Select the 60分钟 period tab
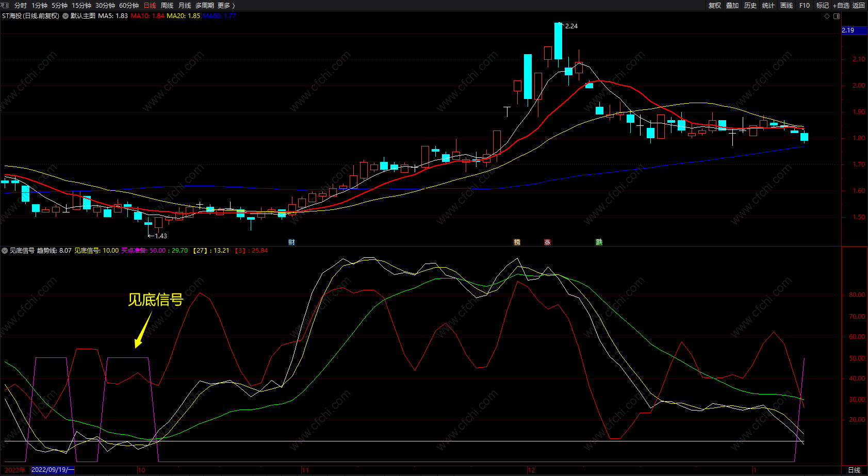 [129, 5]
